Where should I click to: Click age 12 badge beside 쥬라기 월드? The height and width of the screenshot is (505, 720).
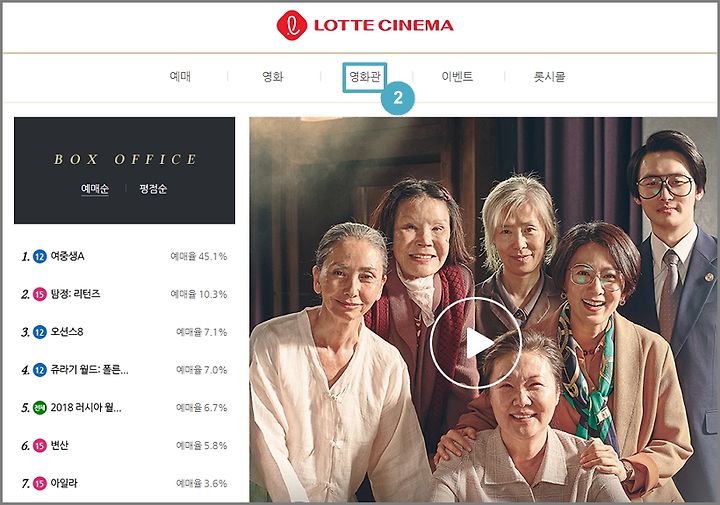(x=40, y=370)
